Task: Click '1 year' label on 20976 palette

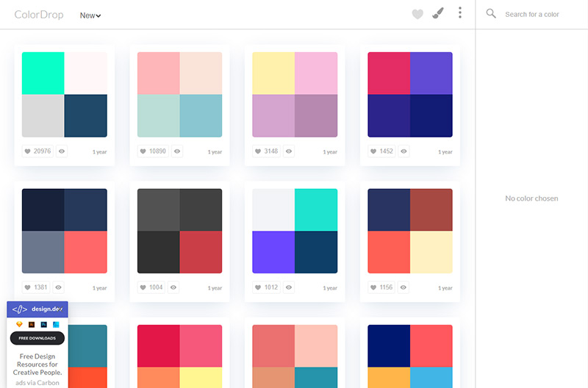Action: [x=100, y=152]
